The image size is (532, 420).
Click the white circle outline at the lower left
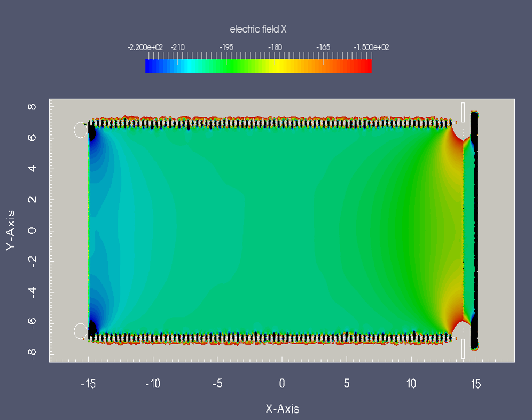pyautogui.click(x=80, y=331)
